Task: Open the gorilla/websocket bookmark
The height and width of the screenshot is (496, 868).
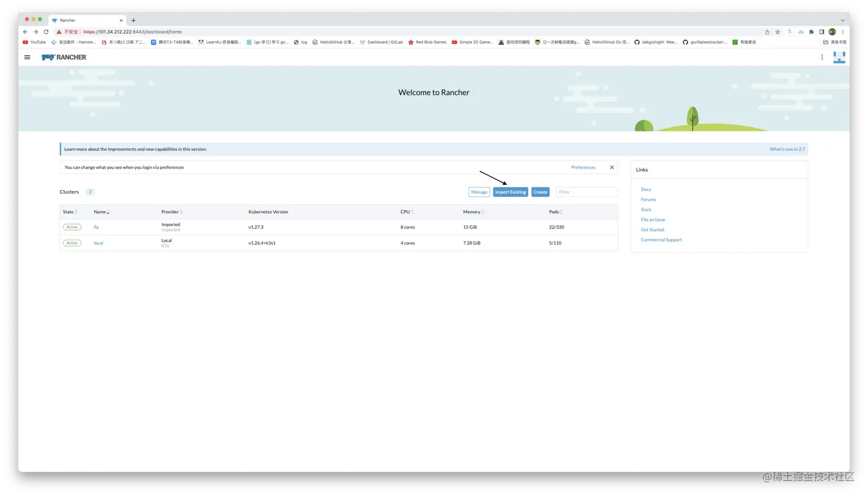Action: click(x=704, y=42)
